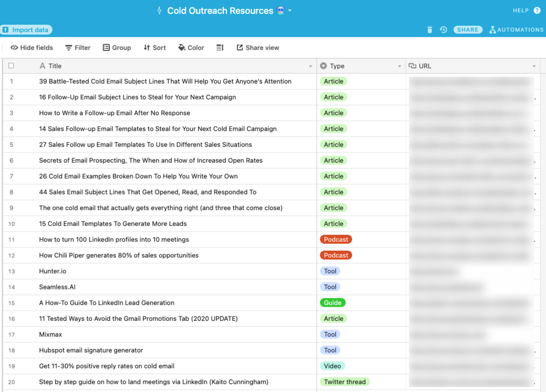Open the Sort menu
This screenshot has width=546, height=392.
coord(155,48)
